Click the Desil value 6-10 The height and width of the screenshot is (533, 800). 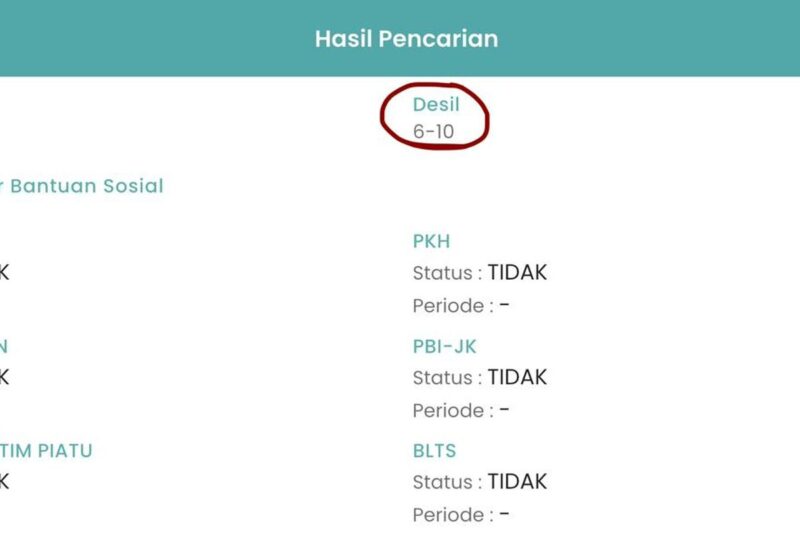(x=433, y=132)
